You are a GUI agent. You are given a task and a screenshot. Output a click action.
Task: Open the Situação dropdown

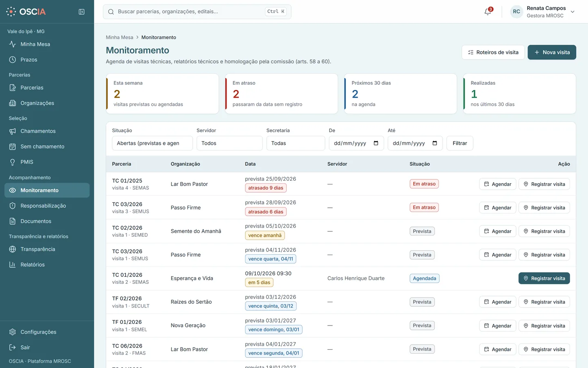point(152,143)
